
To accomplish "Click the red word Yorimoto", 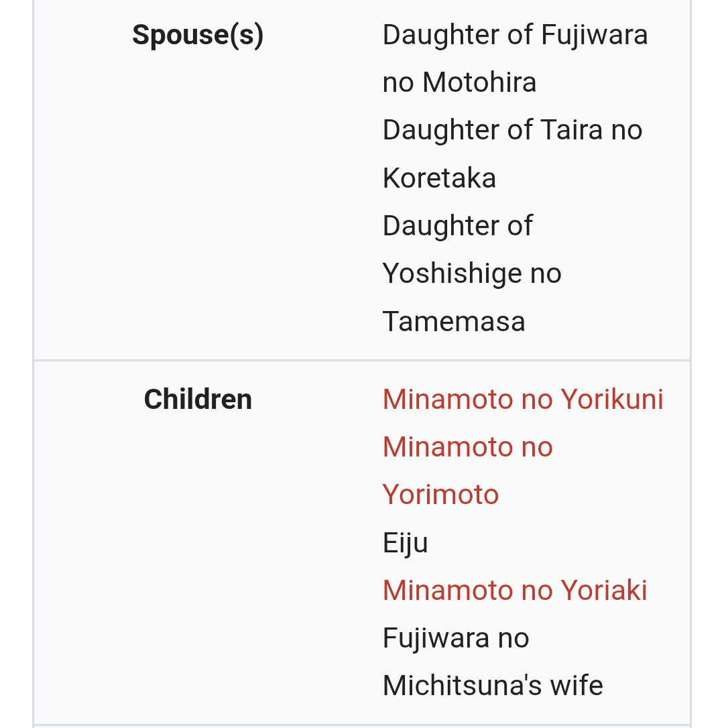I will tap(440, 495).
